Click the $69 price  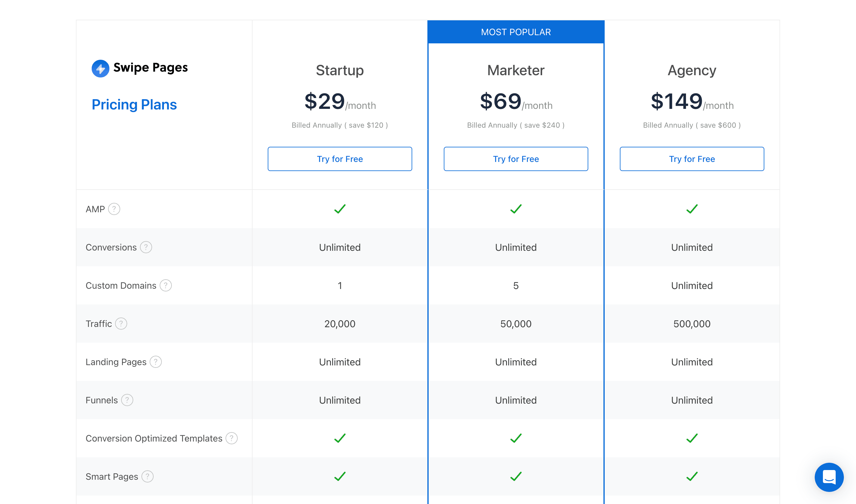point(501,101)
